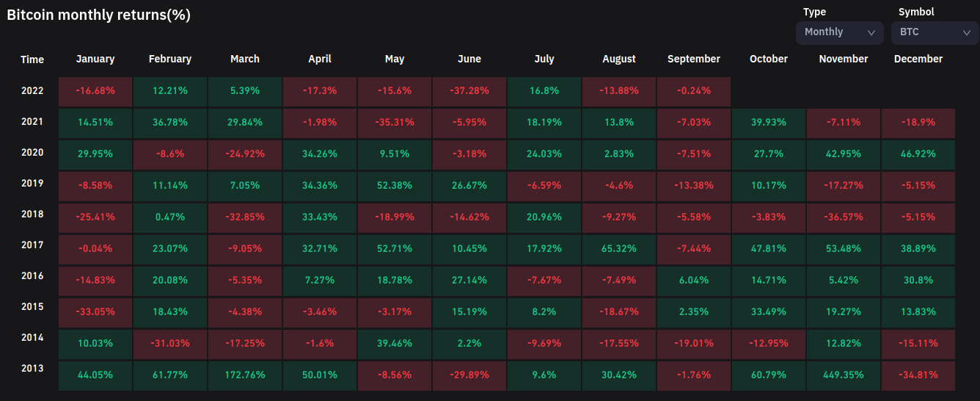This screenshot has width=980, height=401.
Task: Select the 39.93% October 2021 cell
Action: coord(769,123)
